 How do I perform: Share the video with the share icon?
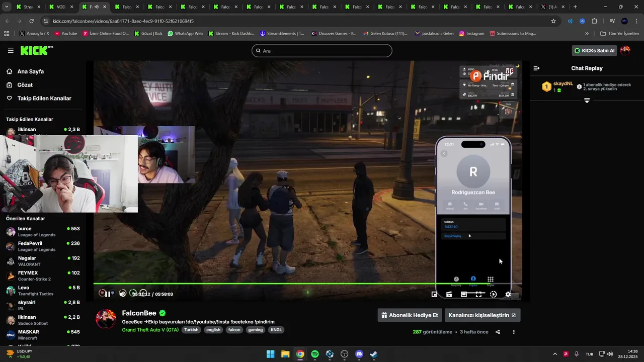(498, 332)
